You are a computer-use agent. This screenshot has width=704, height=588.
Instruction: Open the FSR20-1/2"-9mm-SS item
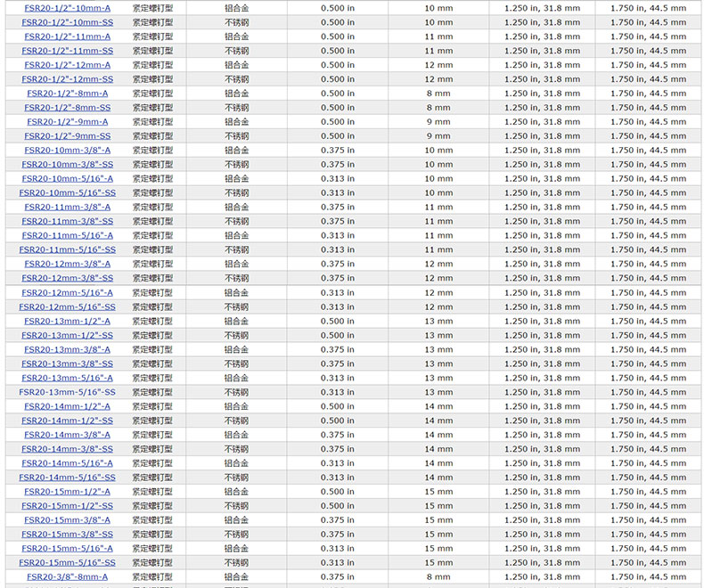[67, 136]
